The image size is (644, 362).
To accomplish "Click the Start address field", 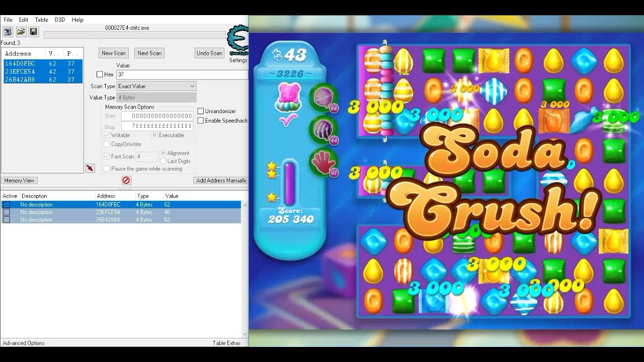I will coord(157,116).
